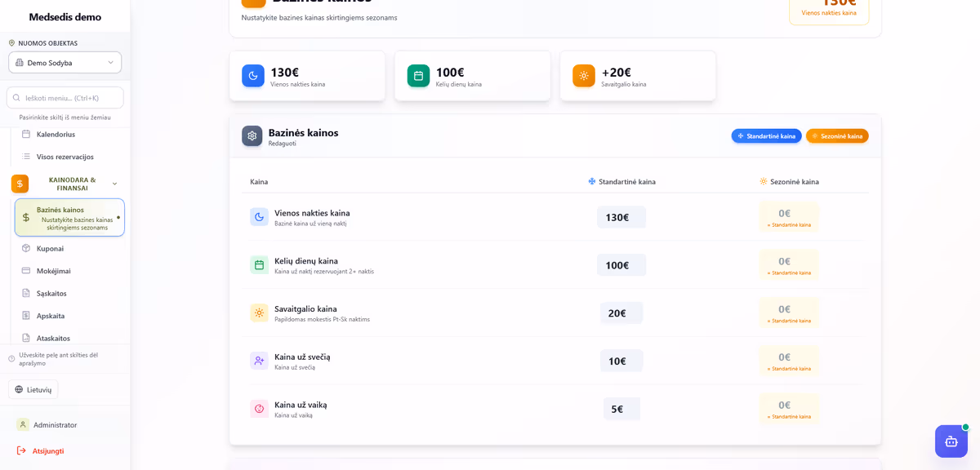Click the guest icon in Kaina už svečią row
This screenshot has width=980, height=470.
[x=259, y=361]
